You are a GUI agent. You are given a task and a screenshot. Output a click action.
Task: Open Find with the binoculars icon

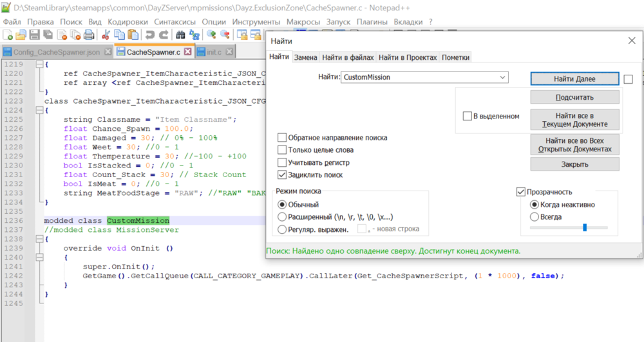tap(180, 35)
